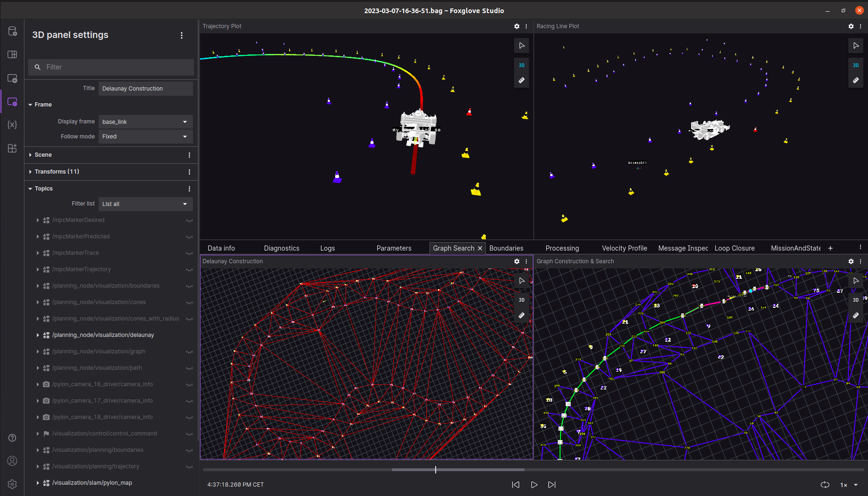Expand the Transforms (11) section
868x496 pixels.
point(56,172)
